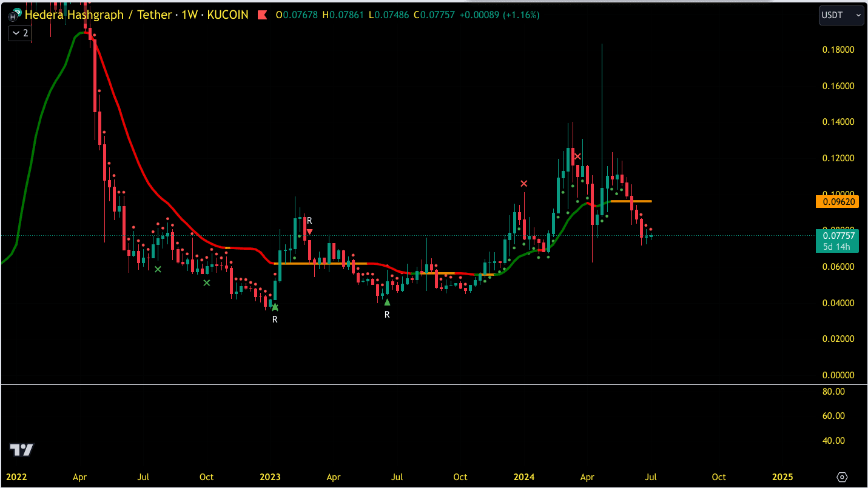Click the change value +0.00089 (+1.16%)
The width and height of the screenshot is (868, 488).
pyautogui.click(x=499, y=15)
